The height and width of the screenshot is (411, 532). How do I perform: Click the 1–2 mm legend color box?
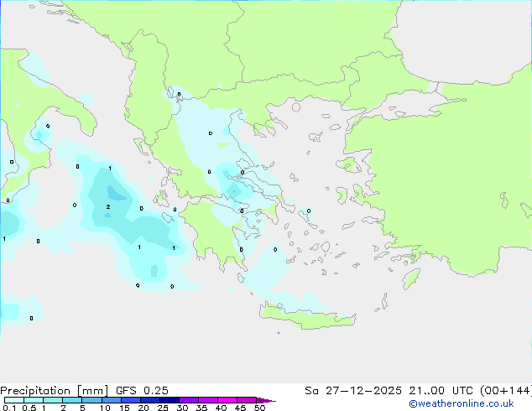pos(53,400)
